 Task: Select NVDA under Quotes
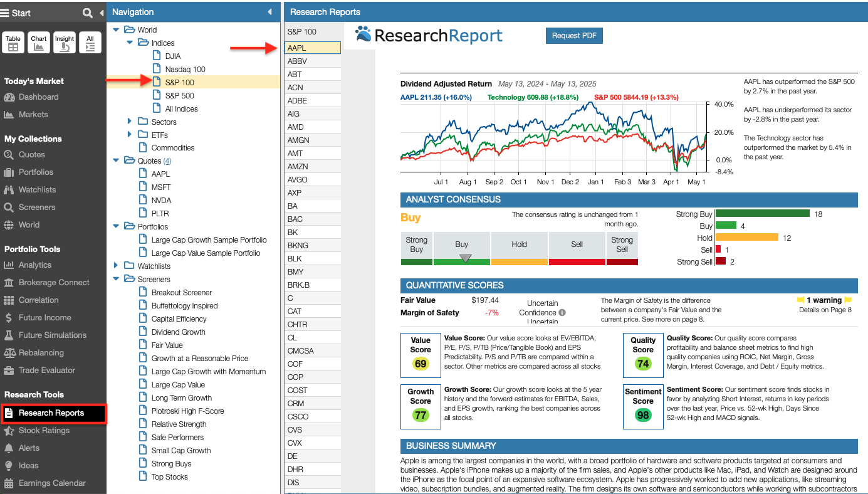(x=161, y=201)
